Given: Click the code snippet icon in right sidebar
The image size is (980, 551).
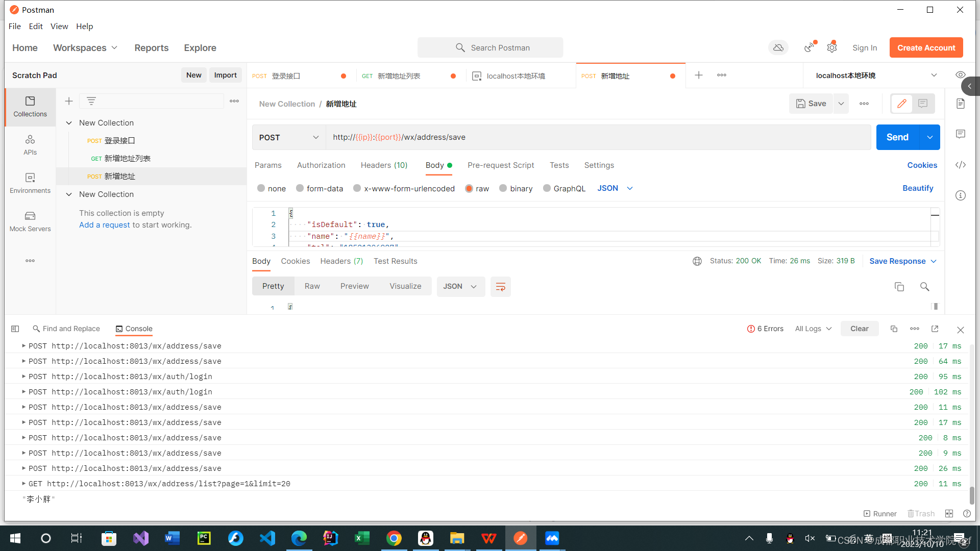Looking at the screenshot, I should coord(960,165).
